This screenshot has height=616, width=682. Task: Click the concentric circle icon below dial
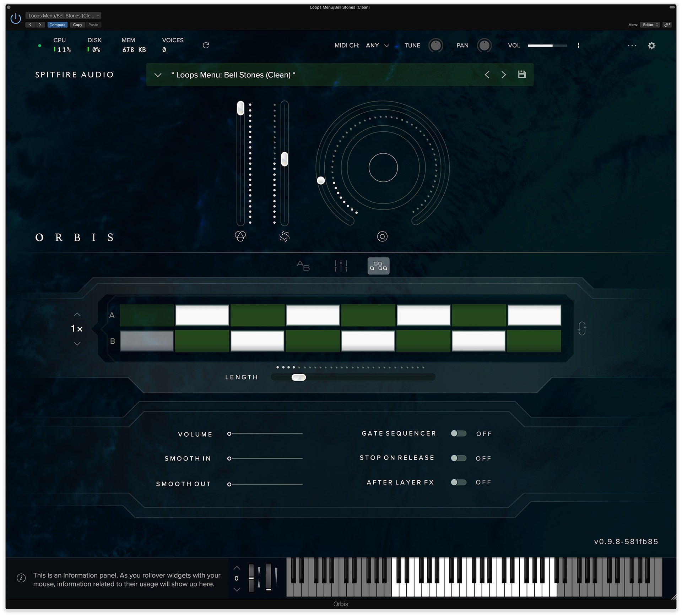[382, 236]
